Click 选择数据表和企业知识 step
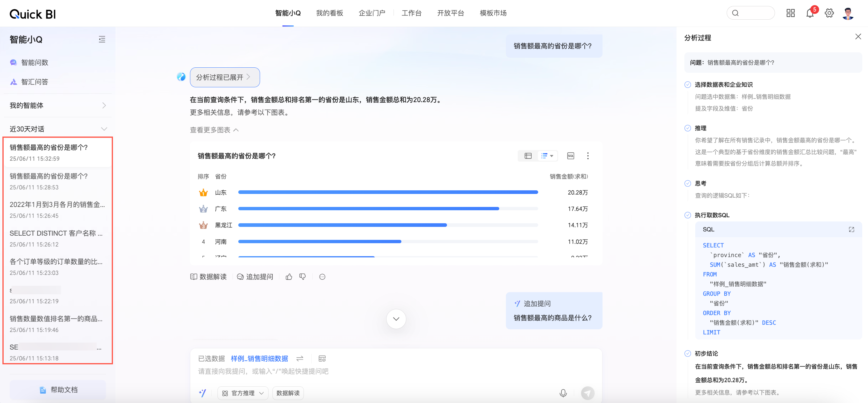The height and width of the screenshot is (403, 868). 723,85
